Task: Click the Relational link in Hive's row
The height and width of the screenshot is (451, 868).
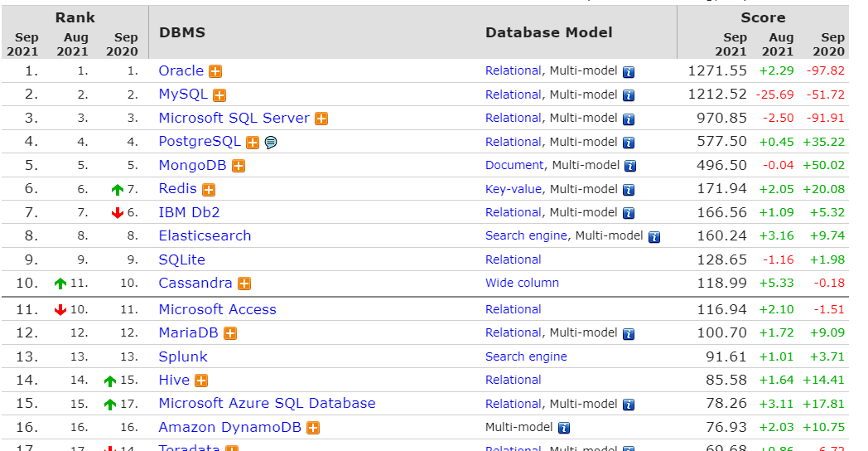Action: click(514, 380)
